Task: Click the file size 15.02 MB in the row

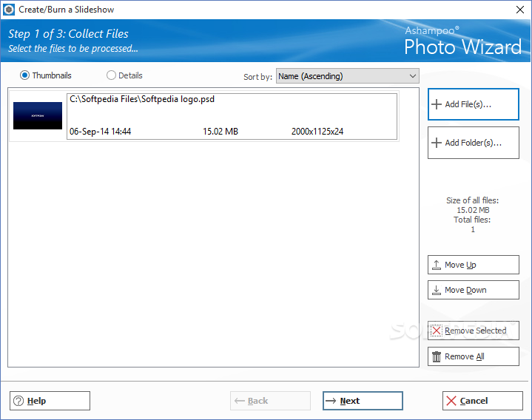Action: coord(220,132)
